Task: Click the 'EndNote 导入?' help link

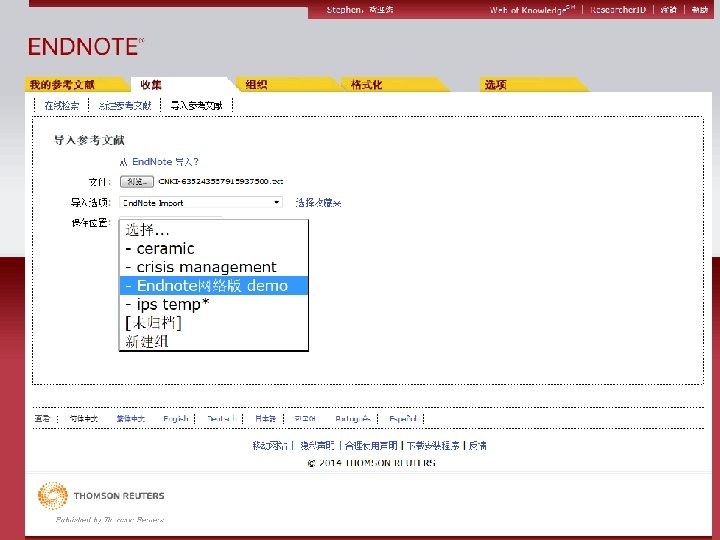Action: click(159, 162)
